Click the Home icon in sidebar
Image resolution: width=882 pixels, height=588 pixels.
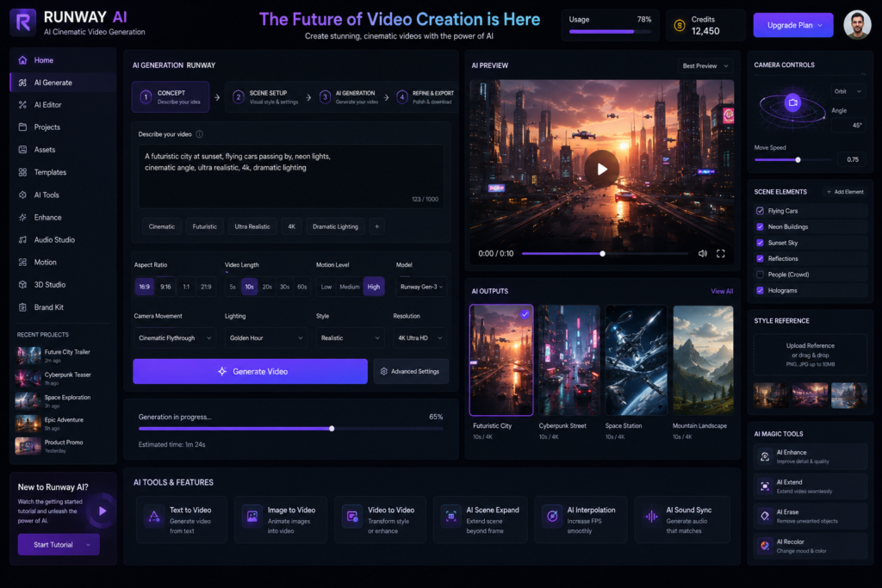coord(22,60)
